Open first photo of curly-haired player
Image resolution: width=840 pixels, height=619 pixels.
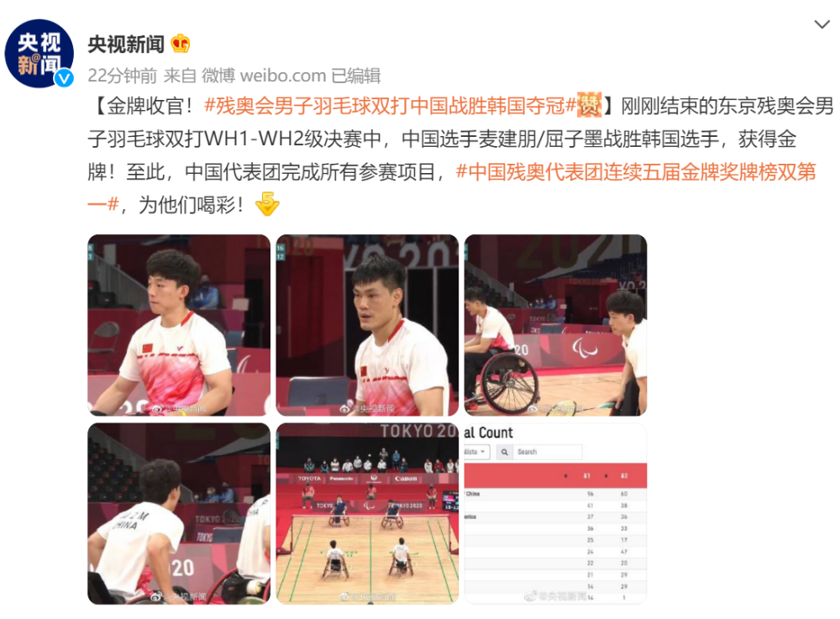pyautogui.click(x=179, y=325)
